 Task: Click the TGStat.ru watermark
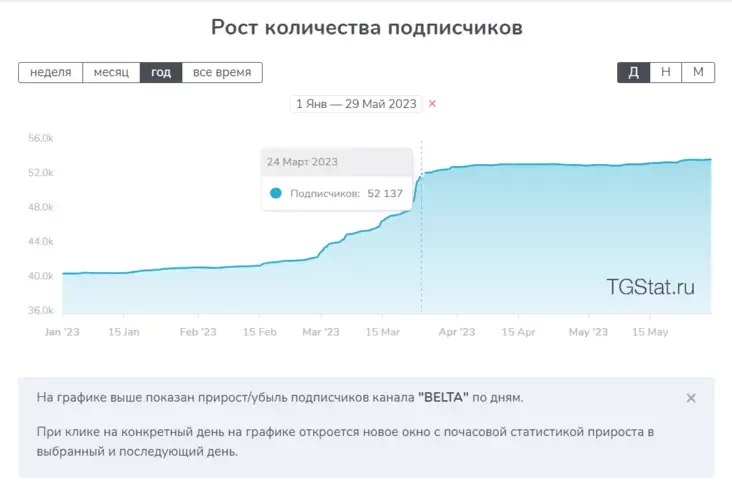[650, 287]
